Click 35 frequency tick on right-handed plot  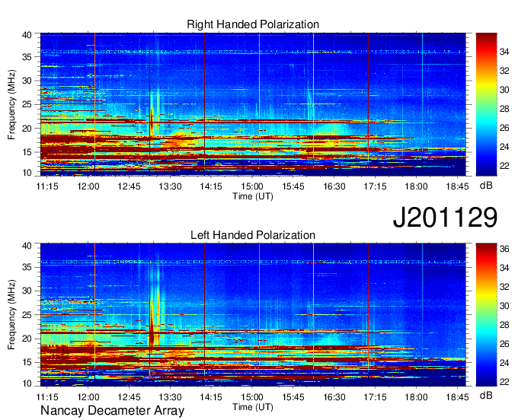27,57
